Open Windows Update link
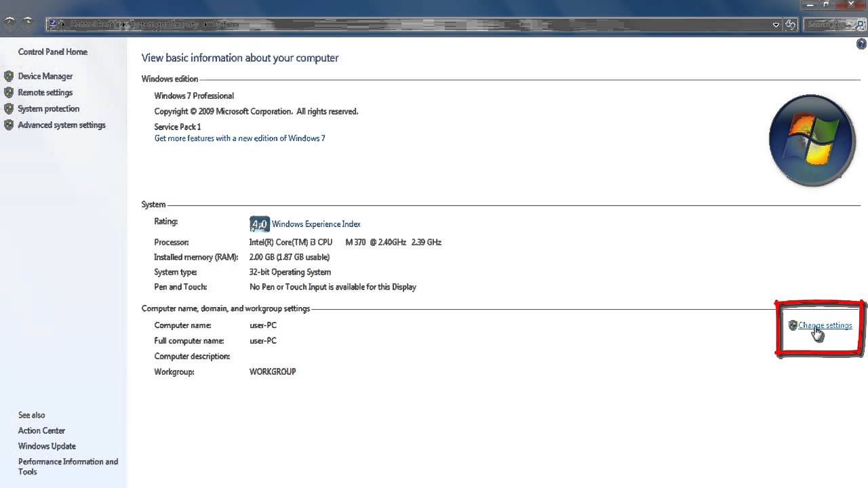 (47, 446)
